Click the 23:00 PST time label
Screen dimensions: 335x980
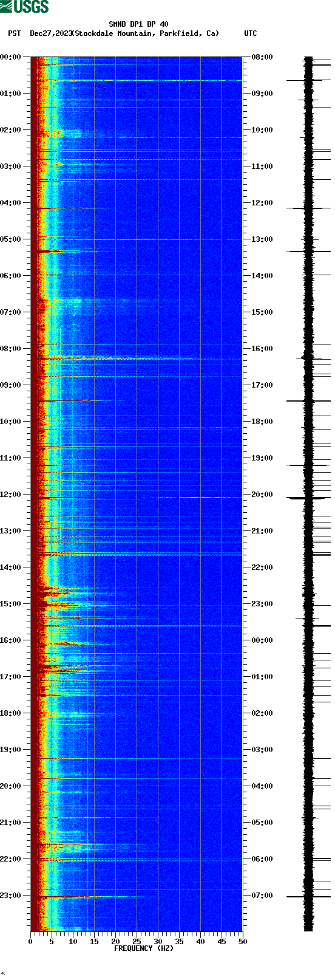[11, 896]
